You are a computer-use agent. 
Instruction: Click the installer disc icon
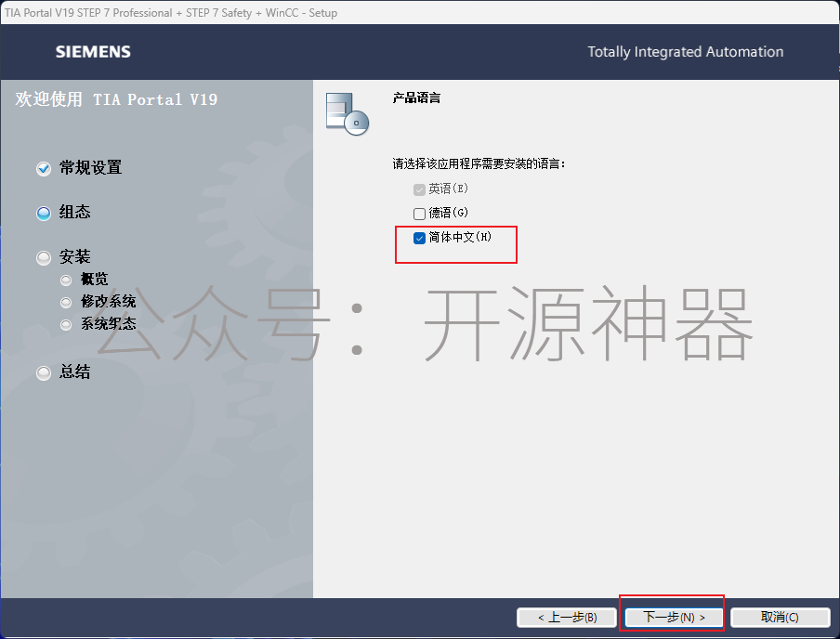[348, 114]
